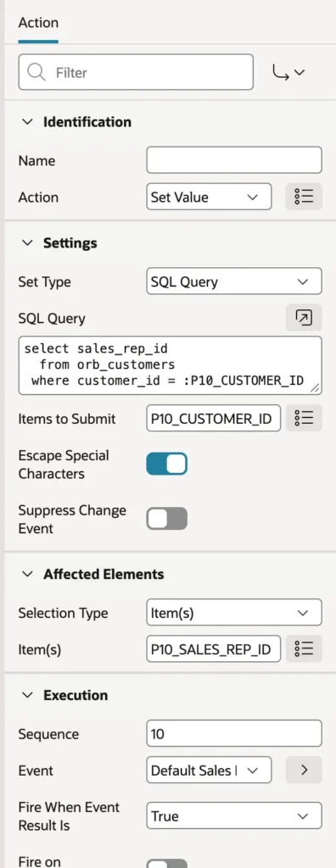Open the Action dropdown set to Set Value
Screen dimensions: 336x868
[x=209, y=197]
